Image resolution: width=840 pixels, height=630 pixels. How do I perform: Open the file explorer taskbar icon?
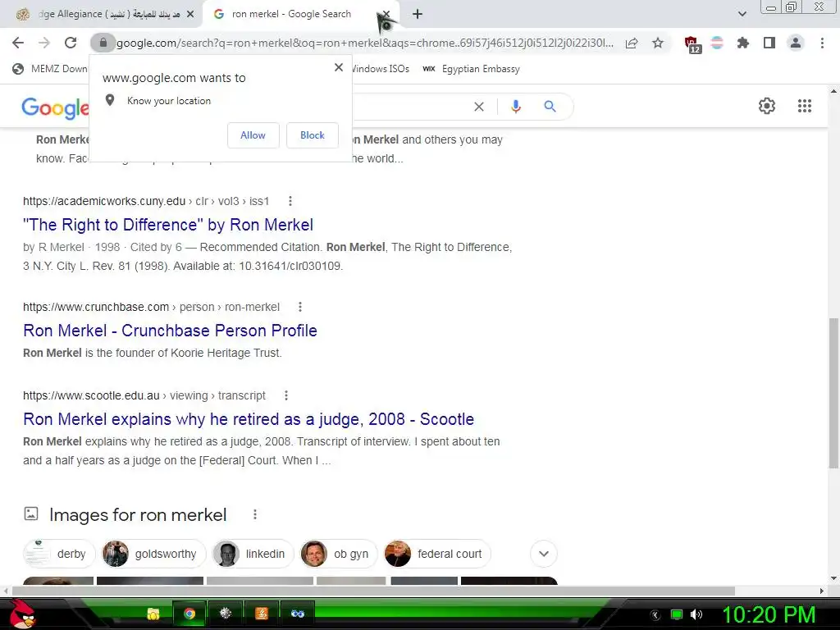point(153,614)
